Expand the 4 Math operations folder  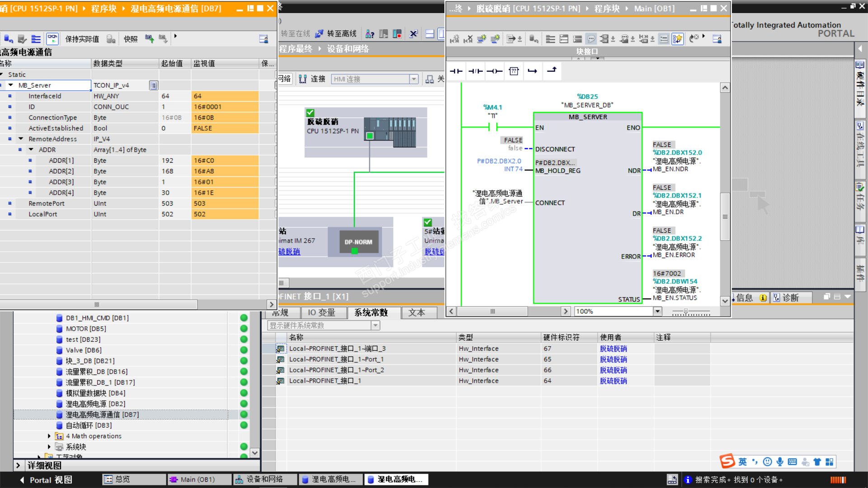[49, 436]
